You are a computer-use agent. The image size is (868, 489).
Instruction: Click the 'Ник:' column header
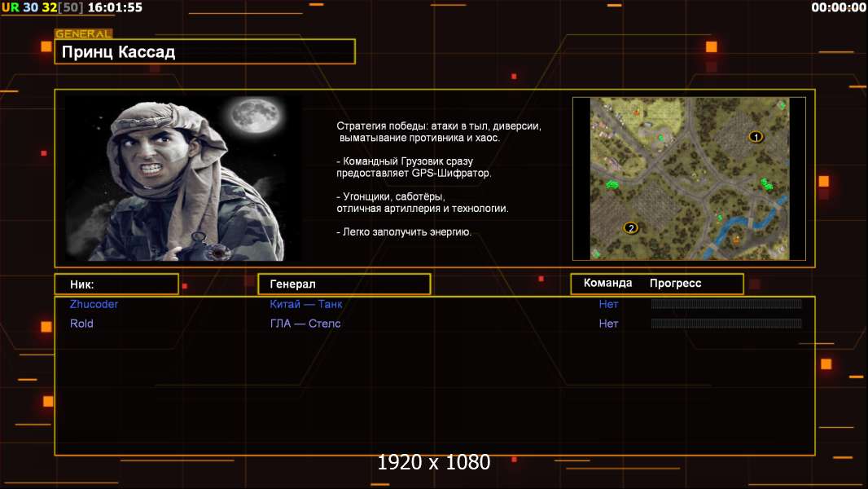82,284
